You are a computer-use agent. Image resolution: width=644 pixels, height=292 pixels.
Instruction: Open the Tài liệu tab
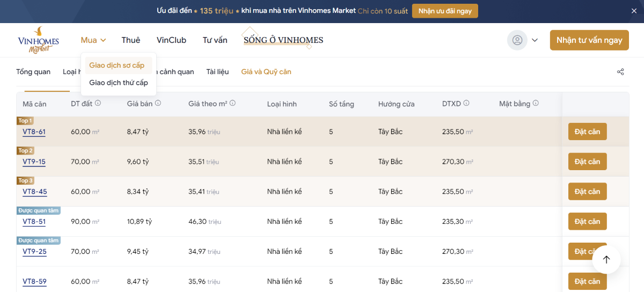point(217,72)
